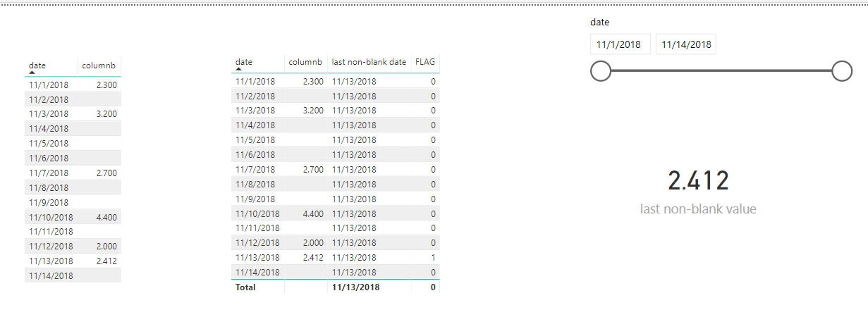Select value 2.300 in middle table

pyautogui.click(x=313, y=81)
